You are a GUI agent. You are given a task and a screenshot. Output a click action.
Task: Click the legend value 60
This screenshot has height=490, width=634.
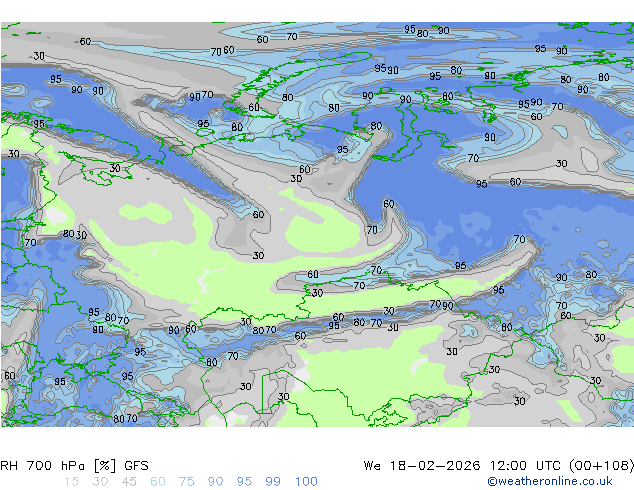158,482
